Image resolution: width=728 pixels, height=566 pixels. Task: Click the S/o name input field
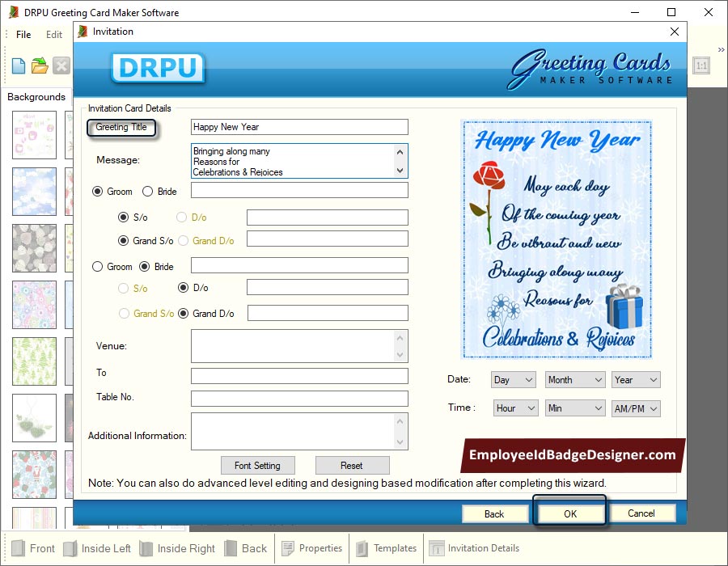click(x=328, y=218)
